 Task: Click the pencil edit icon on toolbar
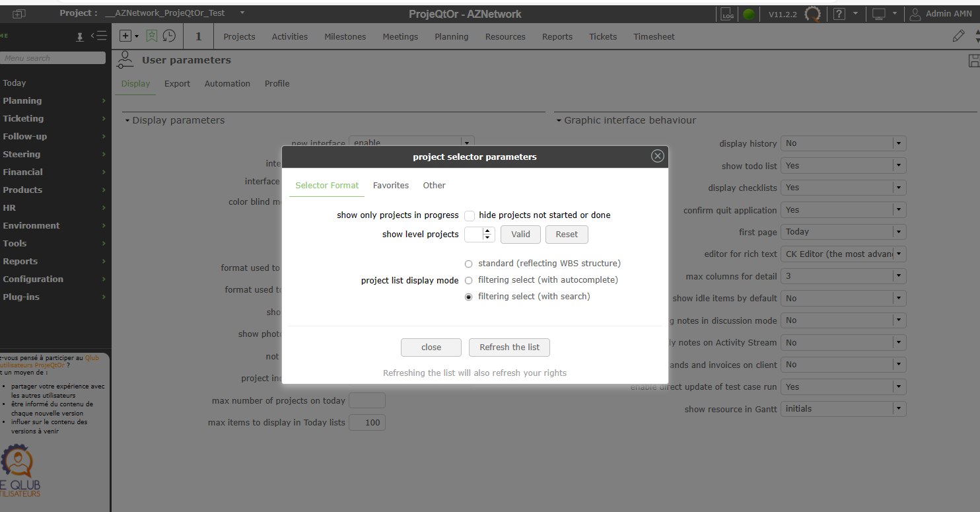(958, 36)
